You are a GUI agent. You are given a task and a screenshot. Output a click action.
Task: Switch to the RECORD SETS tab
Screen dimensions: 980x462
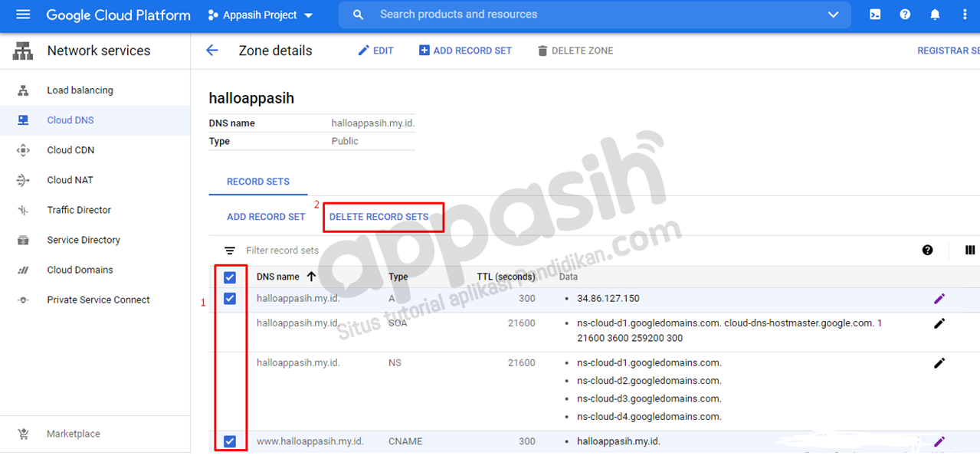pyautogui.click(x=258, y=182)
